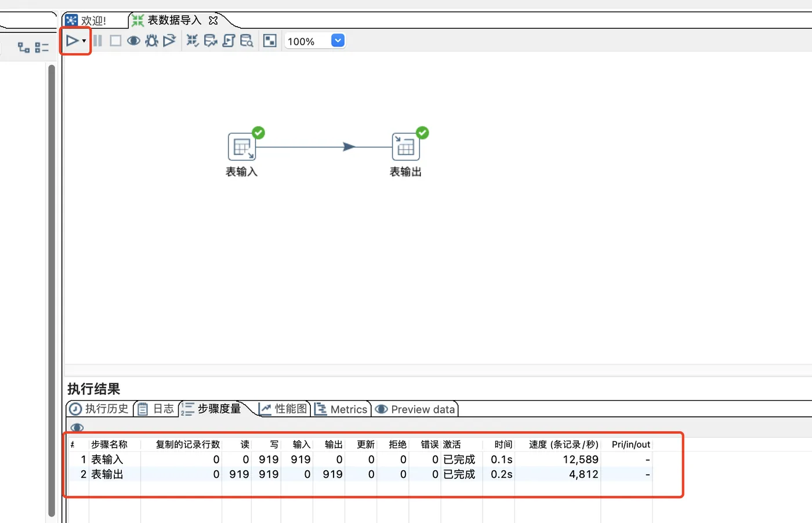812x523 pixels.
Task: Verify the transformation icon
Action: coord(192,41)
